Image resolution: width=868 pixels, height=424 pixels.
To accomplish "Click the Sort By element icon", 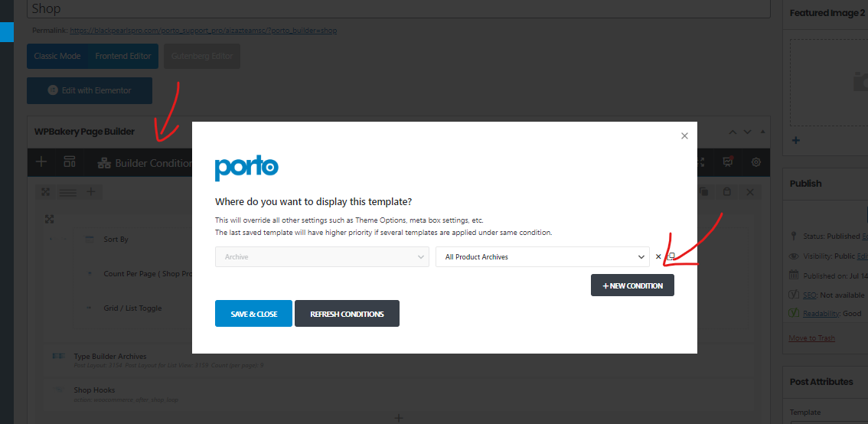I will coord(90,239).
